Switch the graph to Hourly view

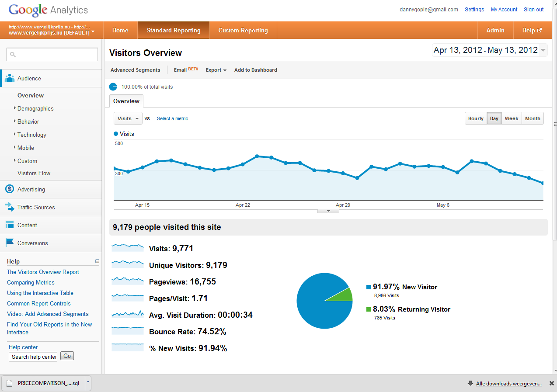click(x=476, y=118)
